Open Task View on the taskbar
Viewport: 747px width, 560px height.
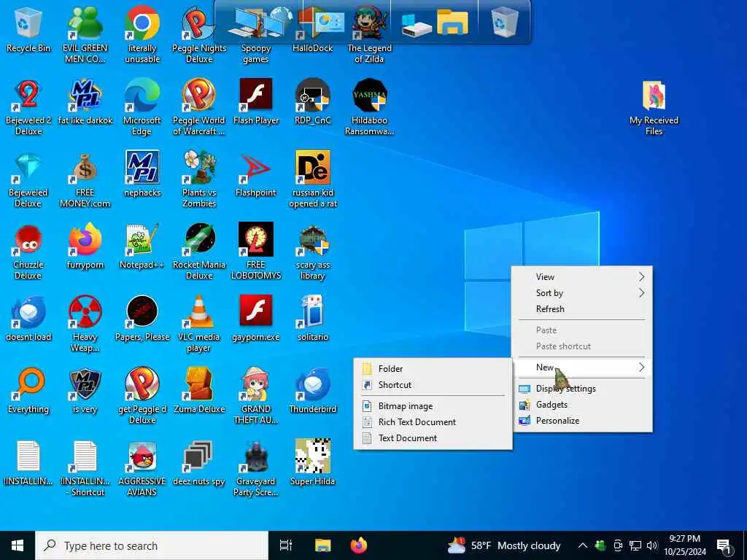[286, 545]
